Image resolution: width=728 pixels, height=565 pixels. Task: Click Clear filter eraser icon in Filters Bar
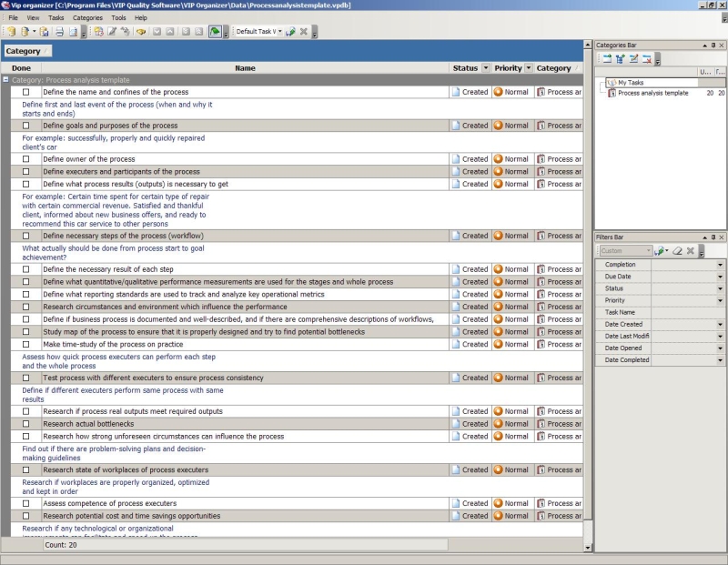point(677,251)
